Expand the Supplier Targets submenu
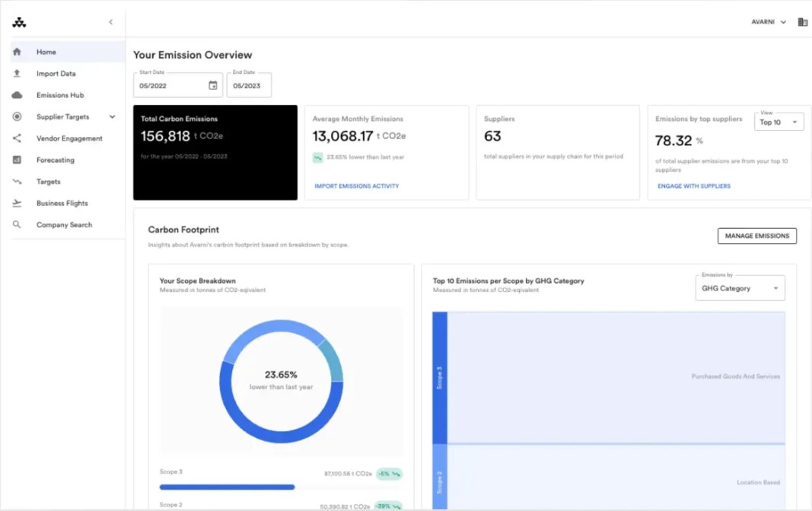The width and height of the screenshot is (812, 511). [x=113, y=117]
